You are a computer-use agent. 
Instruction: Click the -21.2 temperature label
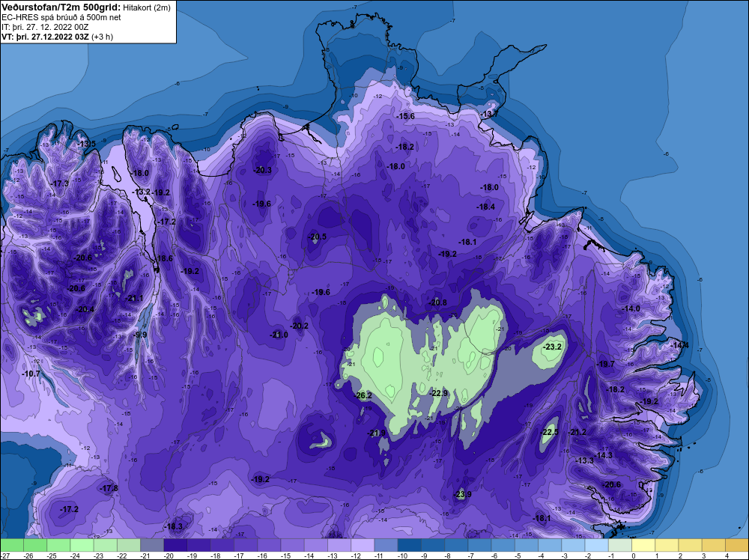(577, 432)
